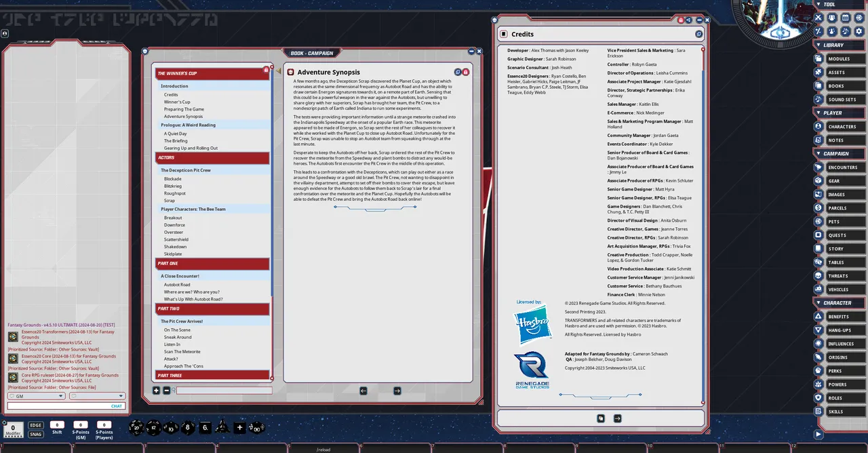This screenshot has width=868, height=453.
Task: Open the Blitzkrieg actor entry
Action: pos(173,186)
